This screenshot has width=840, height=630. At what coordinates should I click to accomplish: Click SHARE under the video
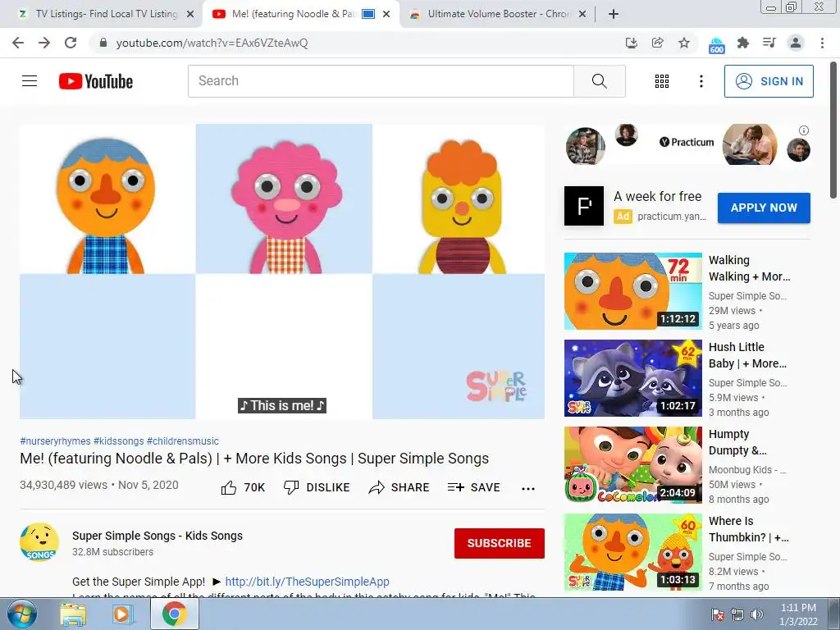399,487
